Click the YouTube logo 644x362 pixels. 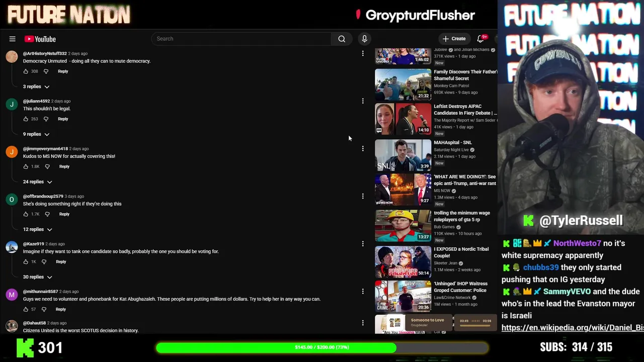[40, 39]
